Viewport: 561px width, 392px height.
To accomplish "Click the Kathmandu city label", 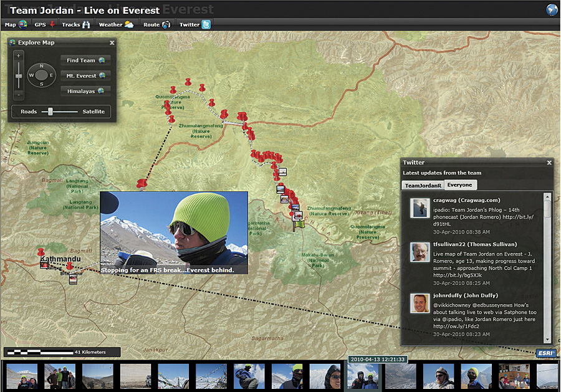I will coord(61,259).
